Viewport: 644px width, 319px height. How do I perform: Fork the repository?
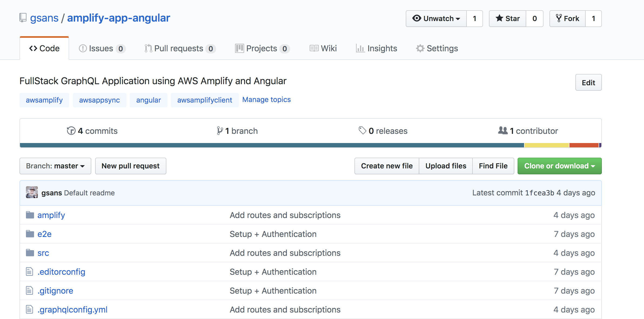(568, 19)
